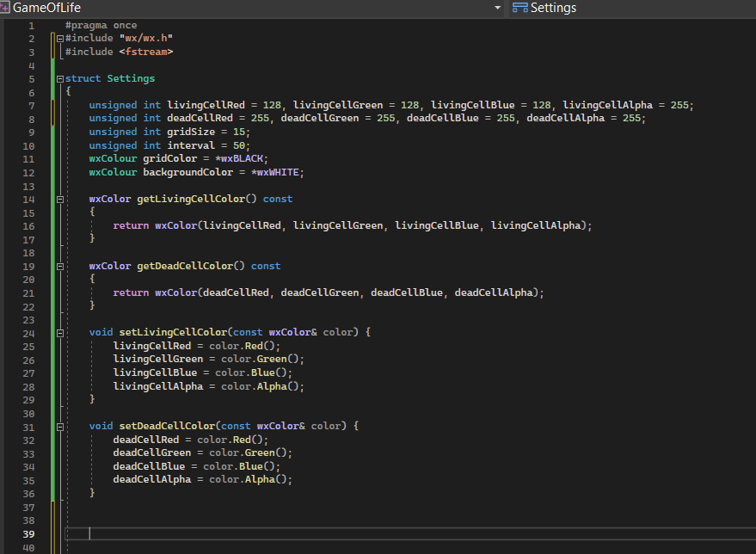Click the Settings struct name on line 5

[131, 79]
